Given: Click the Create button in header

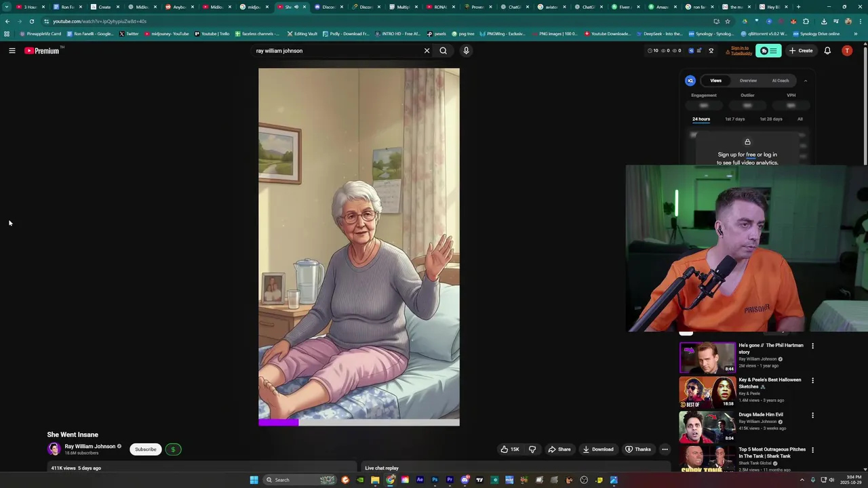Looking at the screenshot, I should 800,51.
